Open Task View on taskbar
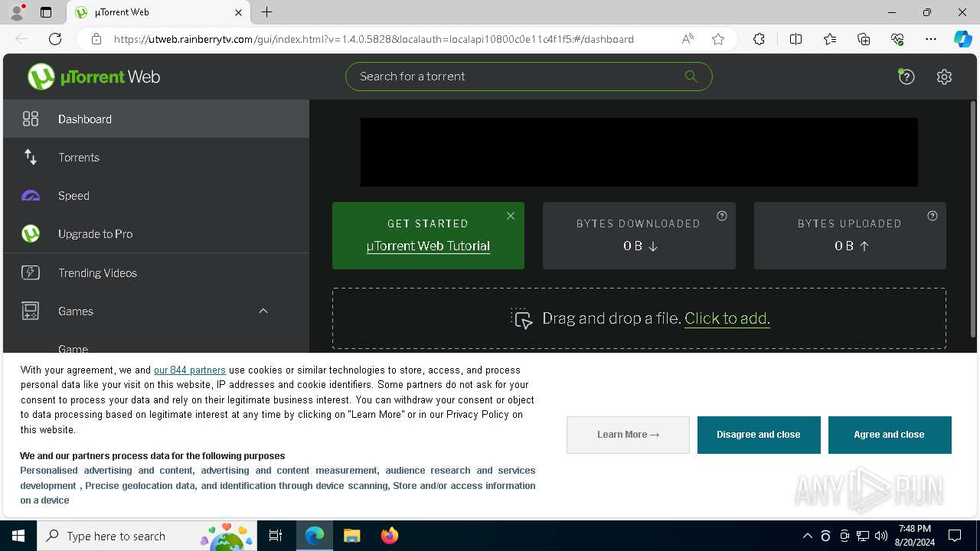980x551 pixels. point(276,536)
